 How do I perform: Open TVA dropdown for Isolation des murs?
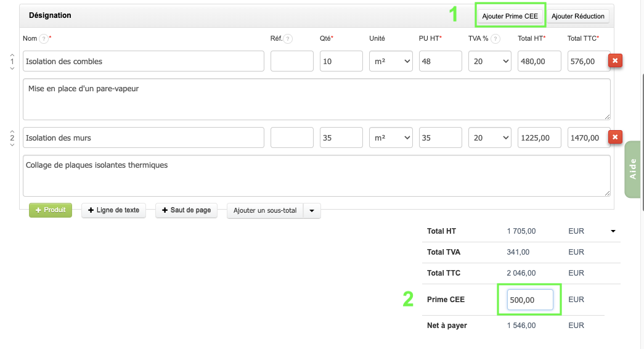490,138
